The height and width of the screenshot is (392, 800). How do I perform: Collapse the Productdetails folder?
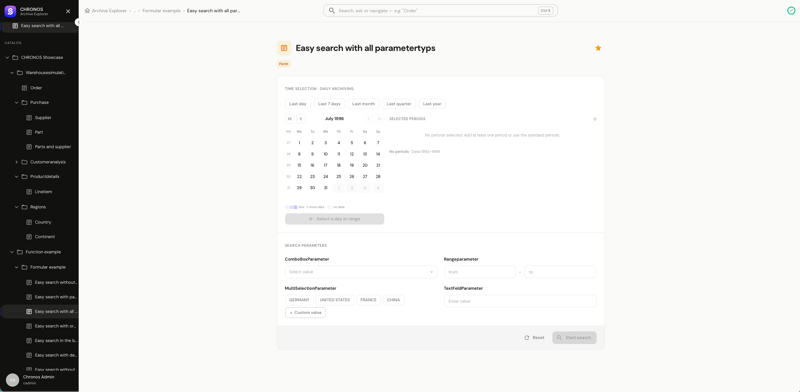[x=16, y=177]
